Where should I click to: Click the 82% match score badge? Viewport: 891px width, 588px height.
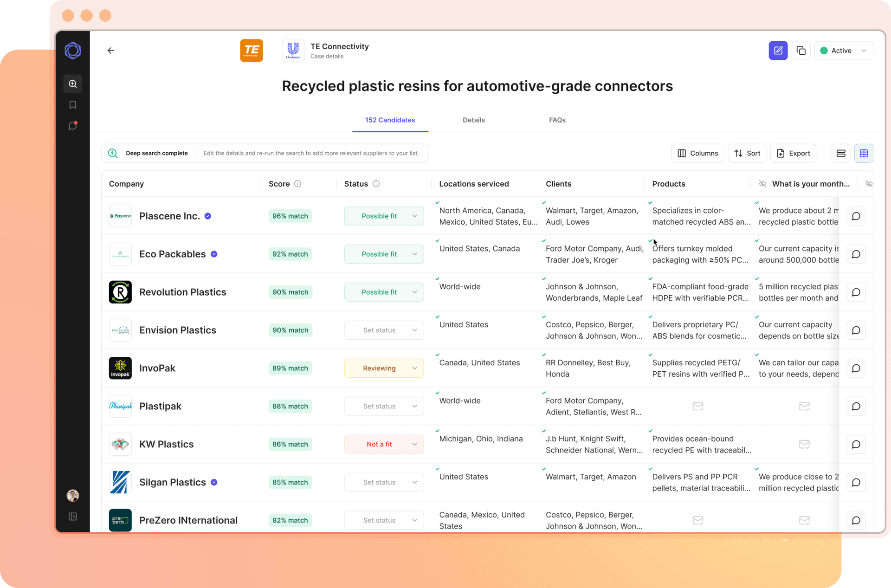290,520
